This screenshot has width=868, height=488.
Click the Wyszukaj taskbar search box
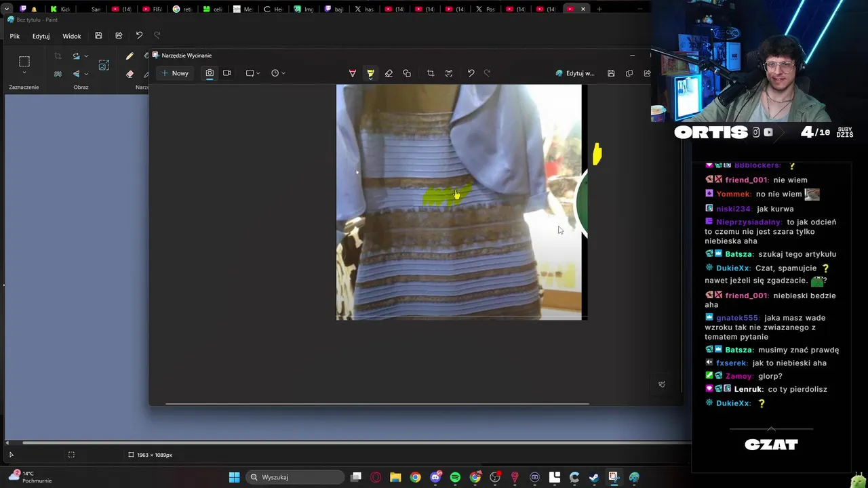(x=295, y=477)
